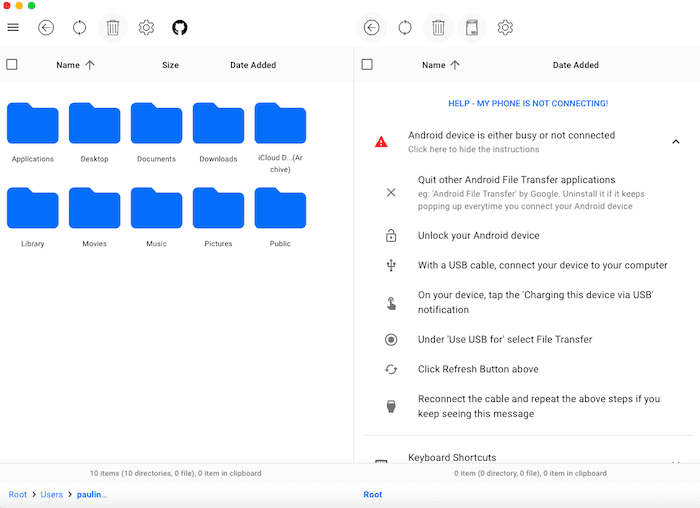Screen dimensions: 700x508
Task: Select the Applications folder
Action: [x=33, y=133]
